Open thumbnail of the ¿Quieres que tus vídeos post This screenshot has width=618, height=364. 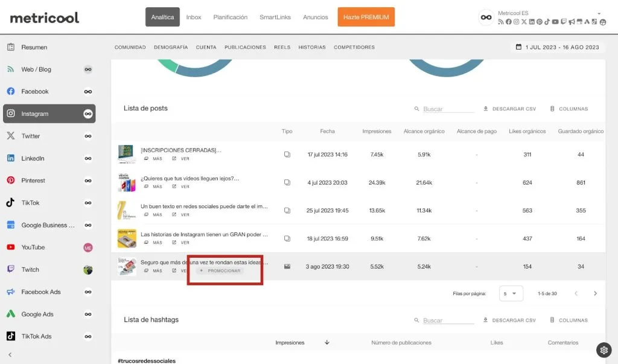[x=127, y=182]
